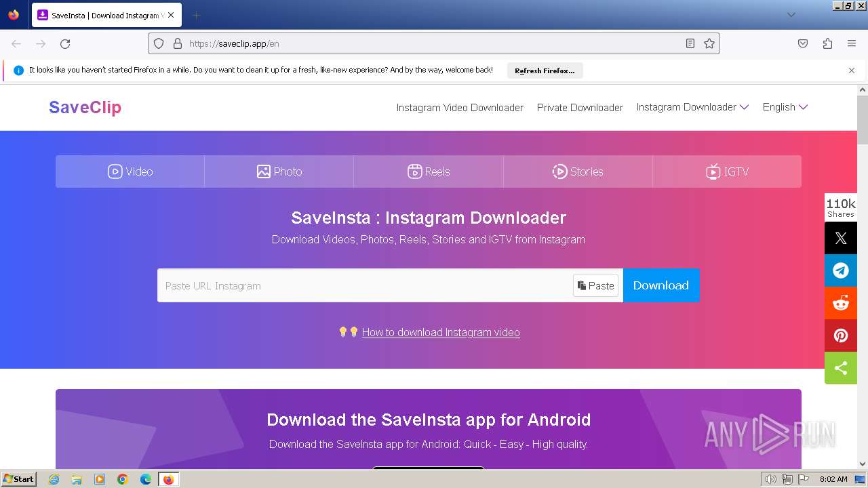The width and height of the screenshot is (868, 488).
Task: Open the tracking protection shield icon
Action: coord(159,43)
